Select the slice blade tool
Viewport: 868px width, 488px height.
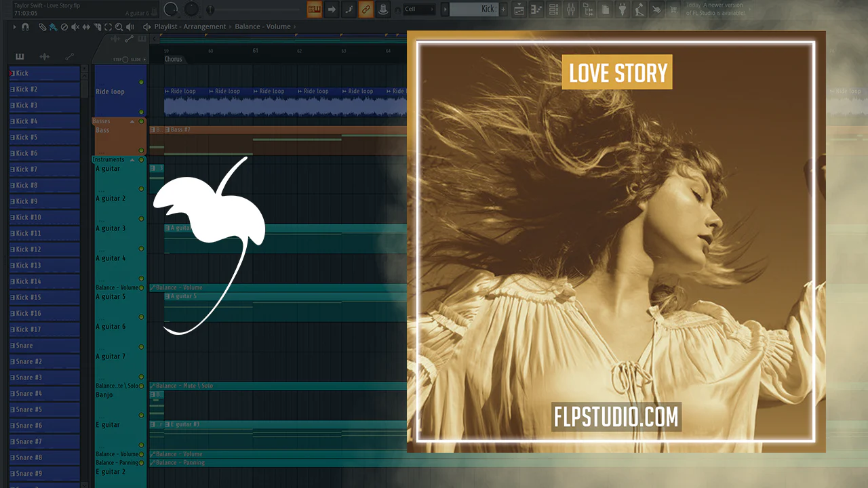pyautogui.click(x=97, y=27)
